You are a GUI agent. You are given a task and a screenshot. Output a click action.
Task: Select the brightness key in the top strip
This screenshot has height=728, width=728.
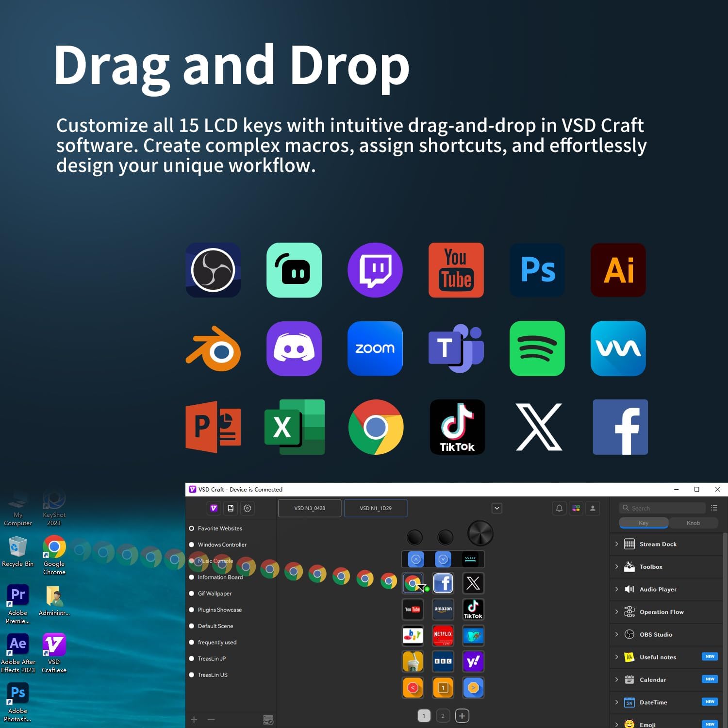click(x=470, y=559)
